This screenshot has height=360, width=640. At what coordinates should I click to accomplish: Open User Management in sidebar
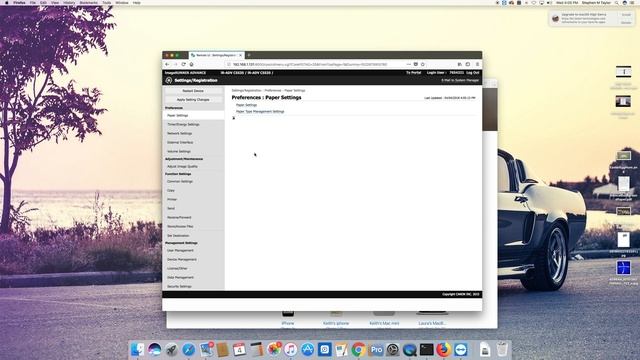pyautogui.click(x=180, y=251)
